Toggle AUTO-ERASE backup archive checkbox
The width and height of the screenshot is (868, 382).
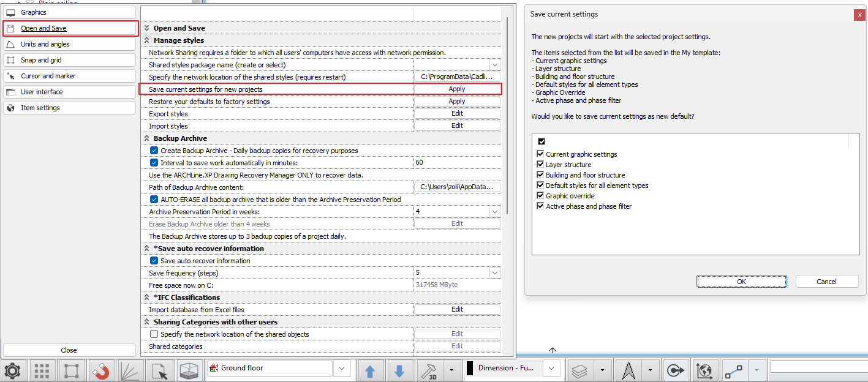[x=154, y=200]
